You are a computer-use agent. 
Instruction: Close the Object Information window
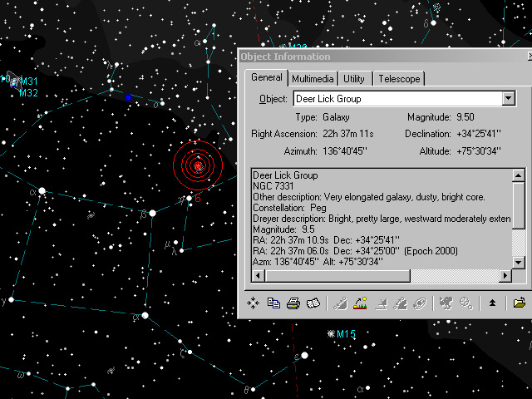530,56
